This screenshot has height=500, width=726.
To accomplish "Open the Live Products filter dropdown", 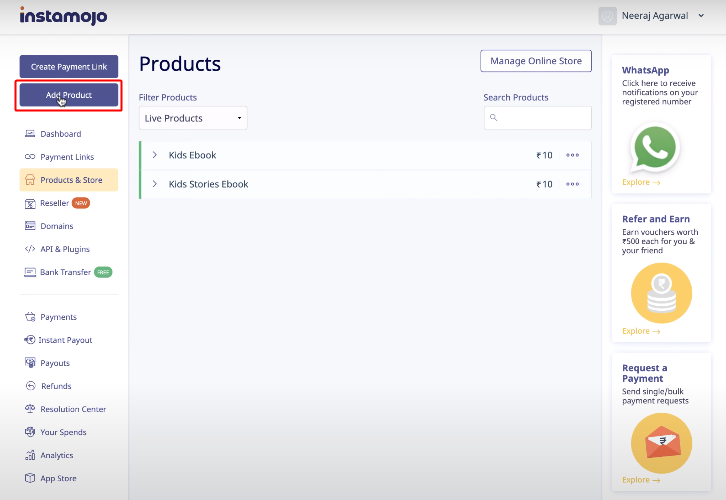I will click(x=193, y=118).
